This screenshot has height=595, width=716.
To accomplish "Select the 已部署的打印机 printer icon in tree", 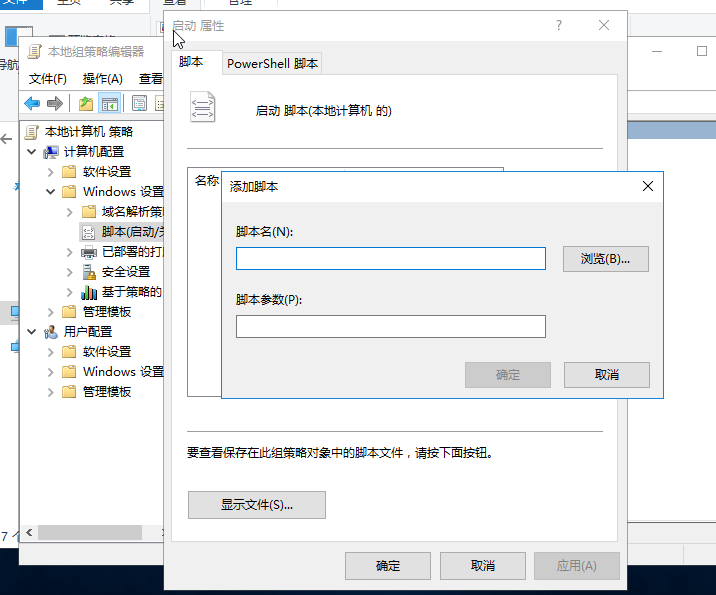I will 88,252.
